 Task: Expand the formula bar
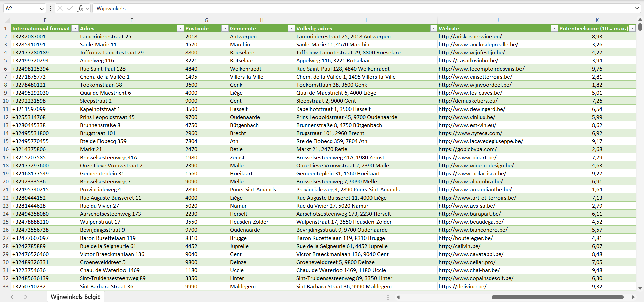[637, 8]
